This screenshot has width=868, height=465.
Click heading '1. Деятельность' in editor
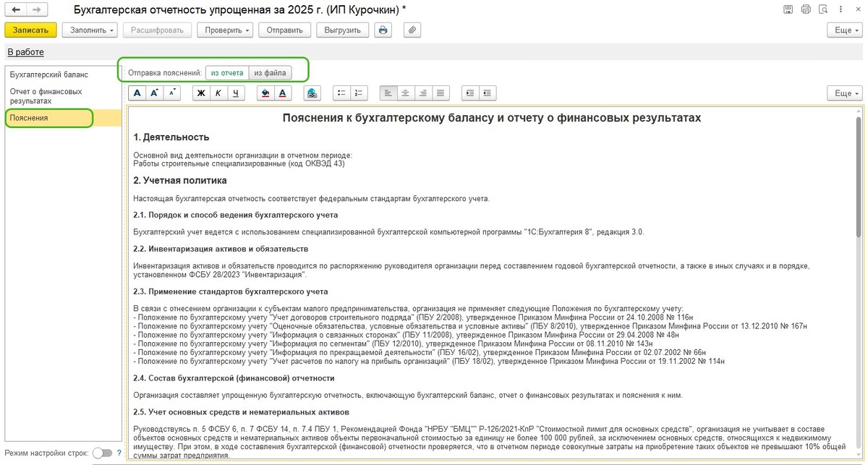tap(171, 137)
